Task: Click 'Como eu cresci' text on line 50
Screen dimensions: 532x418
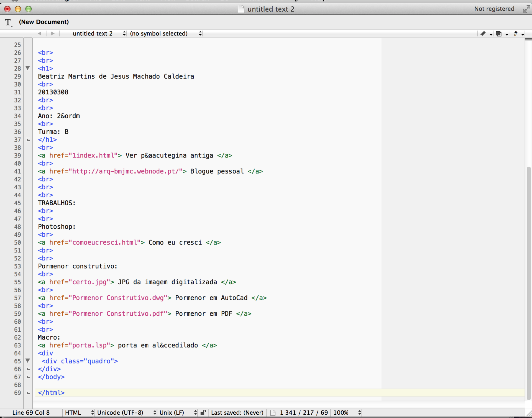Action: 175,242
